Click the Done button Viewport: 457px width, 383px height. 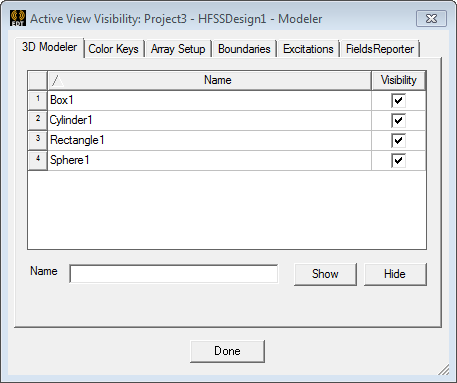pyautogui.click(x=227, y=351)
